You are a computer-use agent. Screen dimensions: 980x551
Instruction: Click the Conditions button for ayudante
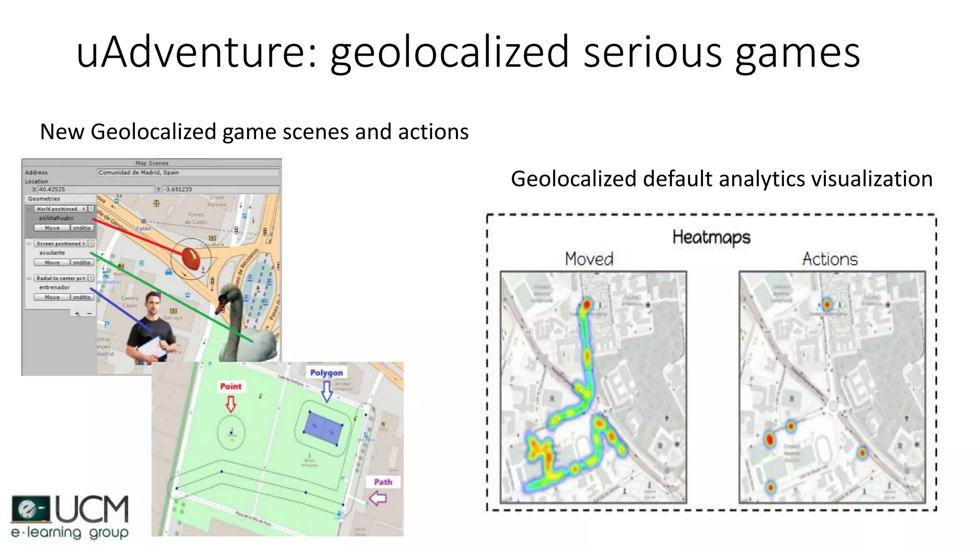tap(82, 263)
